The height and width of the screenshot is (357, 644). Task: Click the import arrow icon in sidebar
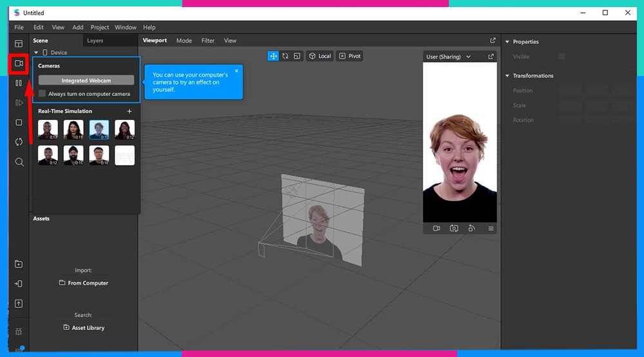click(19, 284)
